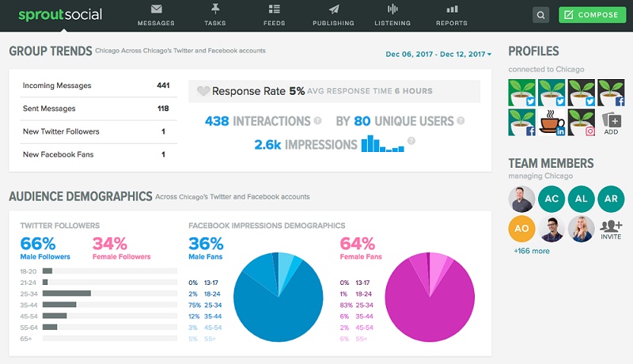Open the Listening waveform icon
Image resolution: width=633 pixels, height=364 pixels.
click(x=392, y=9)
